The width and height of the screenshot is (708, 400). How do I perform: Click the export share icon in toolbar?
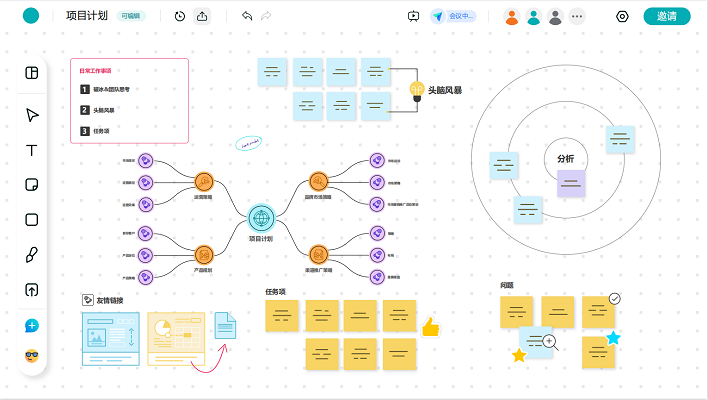point(202,16)
